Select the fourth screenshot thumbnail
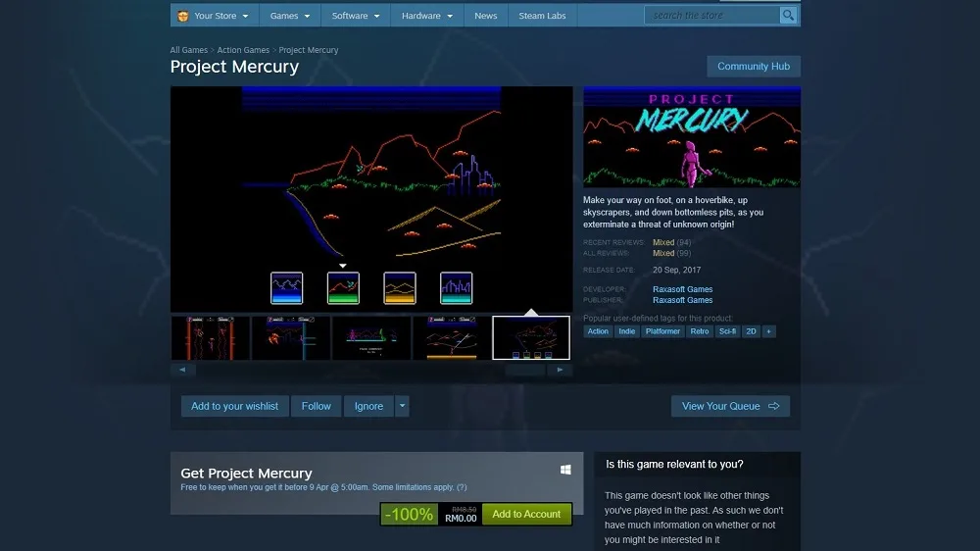The image size is (980, 551). (x=451, y=337)
